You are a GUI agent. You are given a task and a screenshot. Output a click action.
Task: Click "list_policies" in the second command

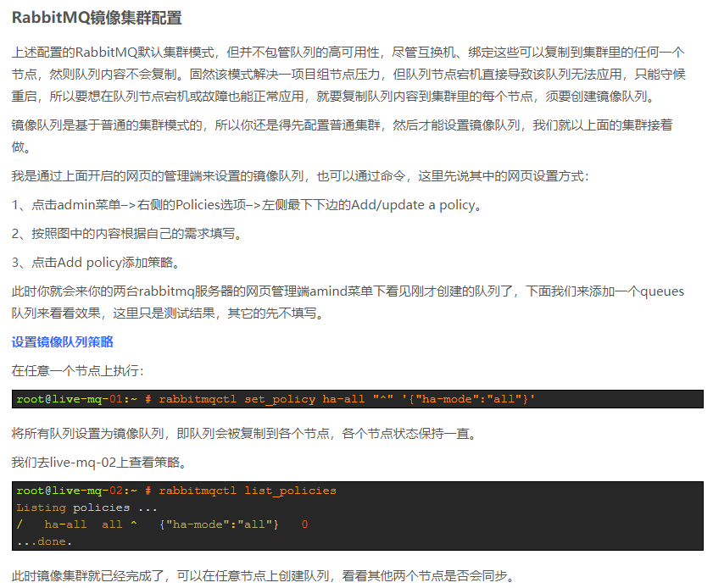(x=290, y=491)
